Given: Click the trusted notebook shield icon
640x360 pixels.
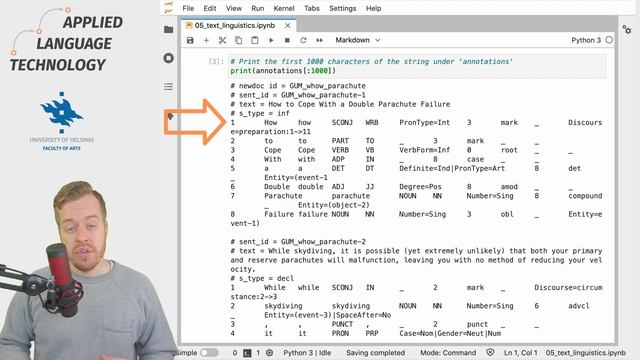Looking at the screenshot, I should 490,353.
